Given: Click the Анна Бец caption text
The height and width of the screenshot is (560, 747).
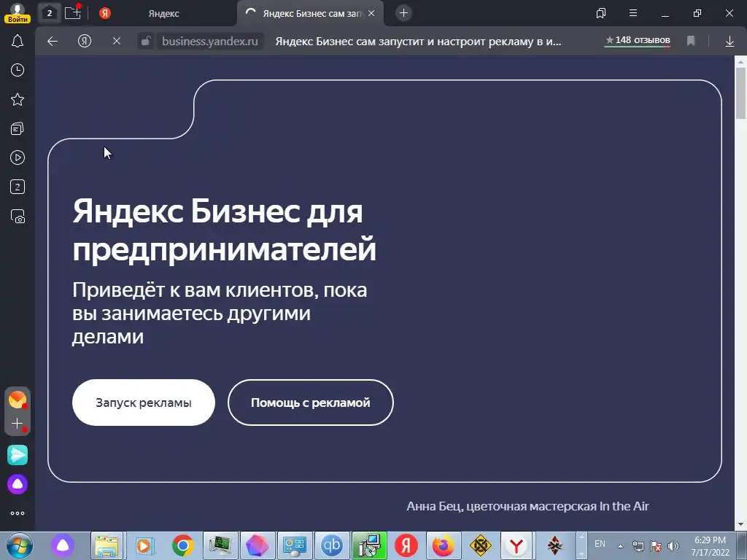Looking at the screenshot, I should coord(527,506).
